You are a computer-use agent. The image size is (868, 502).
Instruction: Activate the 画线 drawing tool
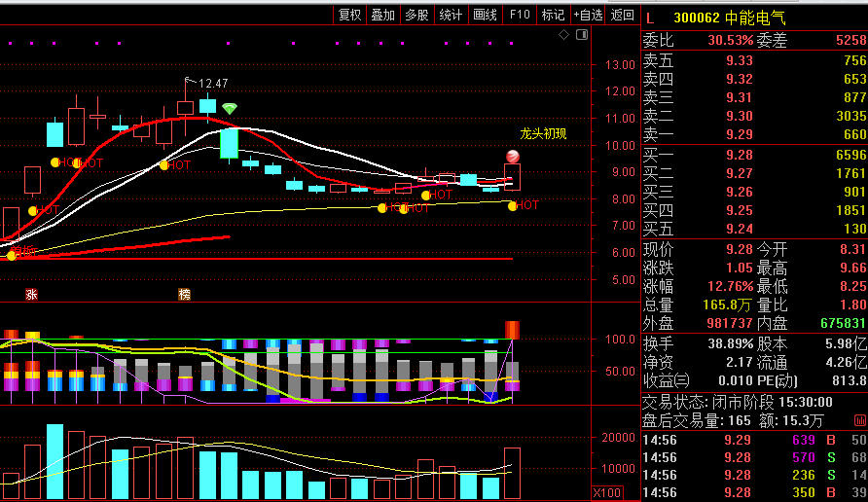tap(485, 15)
